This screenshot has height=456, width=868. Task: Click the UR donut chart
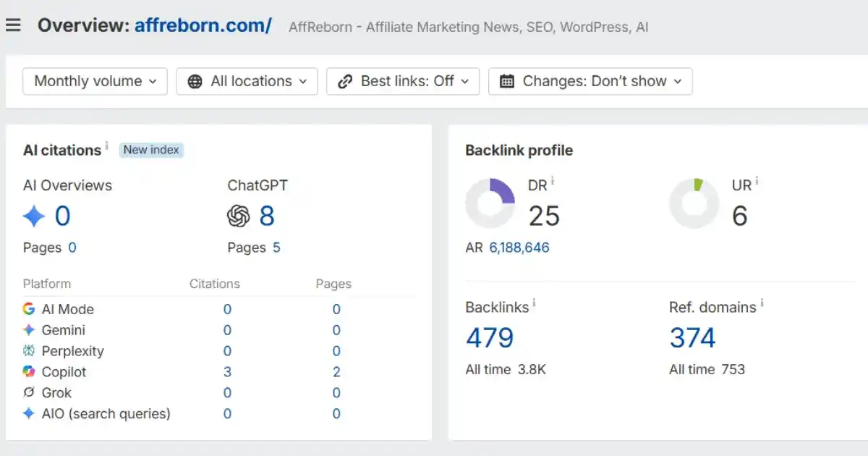coord(694,203)
